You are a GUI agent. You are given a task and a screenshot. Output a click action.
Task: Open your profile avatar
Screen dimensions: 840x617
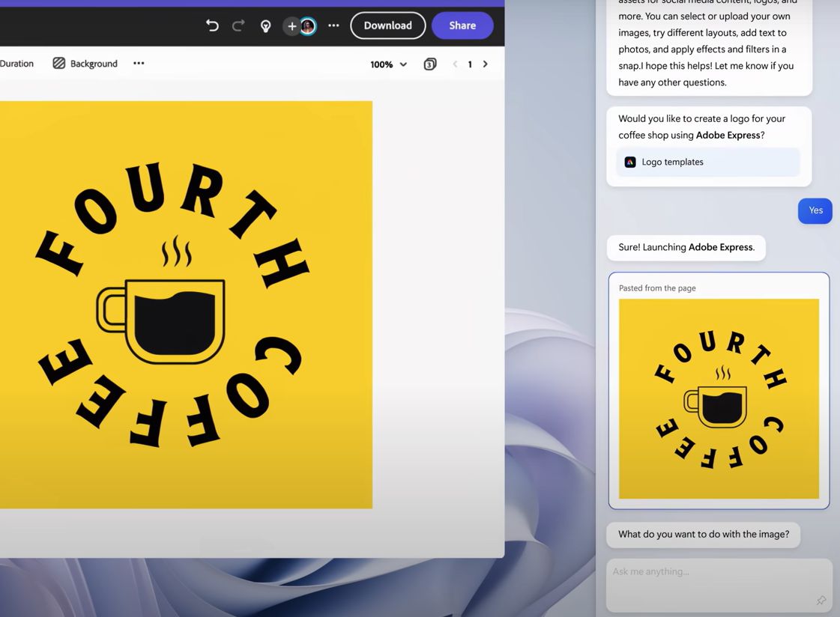308,25
